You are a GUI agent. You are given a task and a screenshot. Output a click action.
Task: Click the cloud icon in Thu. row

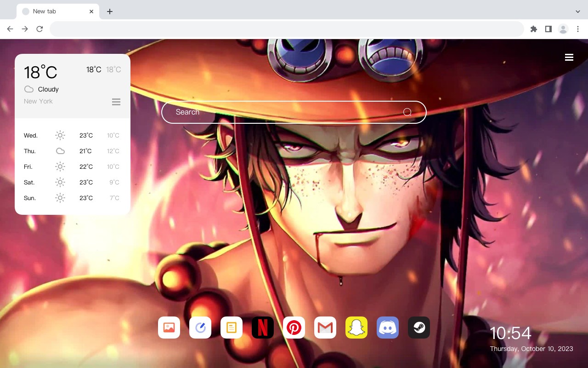click(60, 151)
